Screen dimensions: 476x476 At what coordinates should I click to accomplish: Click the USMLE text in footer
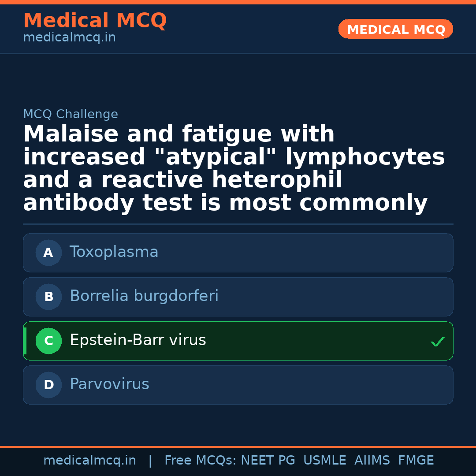pyautogui.click(x=324, y=461)
